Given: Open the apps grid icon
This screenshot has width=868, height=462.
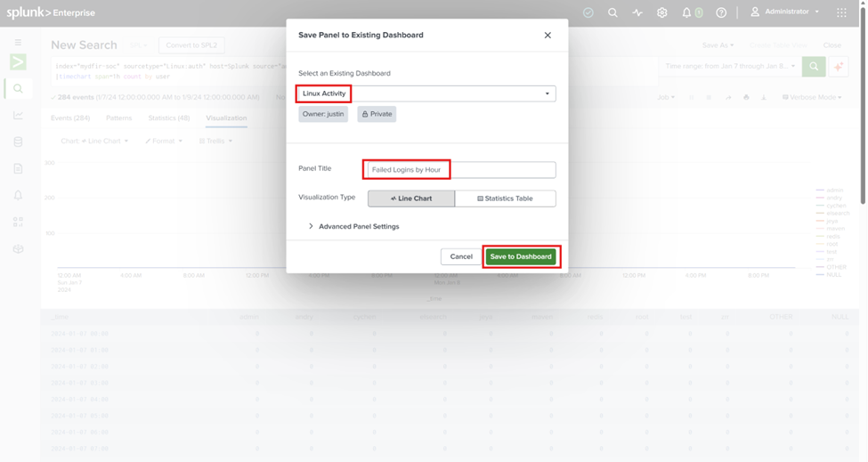Looking at the screenshot, I should click(x=841, y=12).
